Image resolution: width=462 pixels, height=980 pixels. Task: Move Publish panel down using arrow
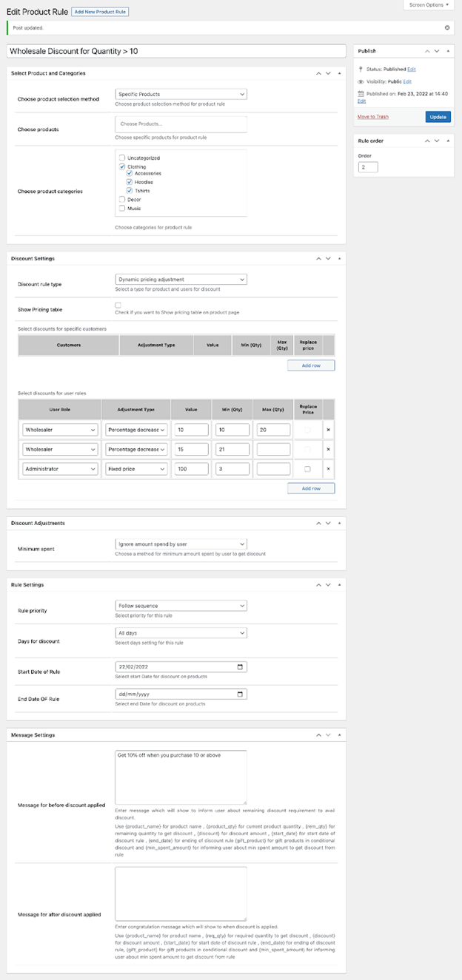click(437, 51)
